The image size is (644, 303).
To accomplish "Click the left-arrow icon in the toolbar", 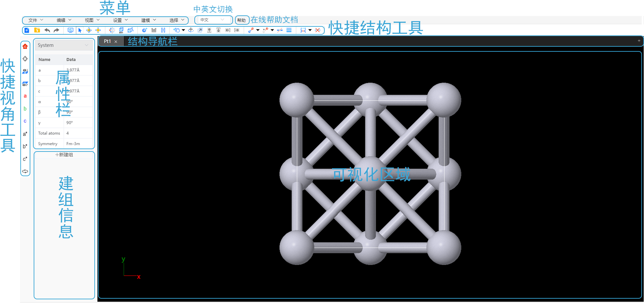I will coord(228,30).
